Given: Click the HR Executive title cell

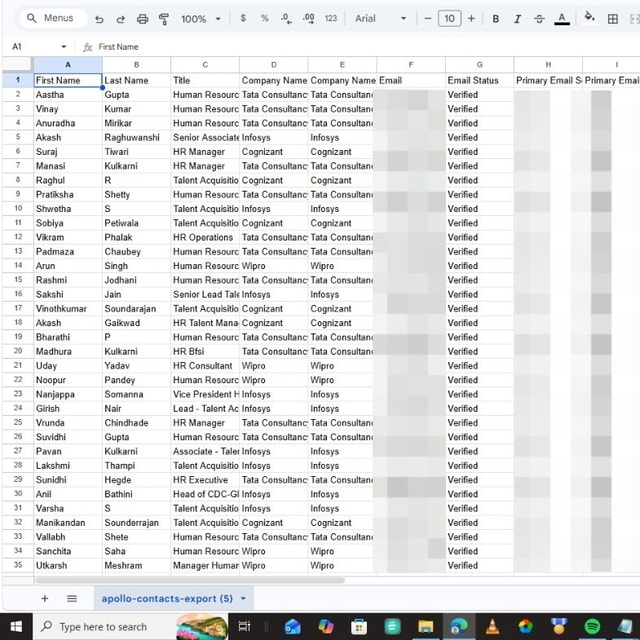Looking at the screenshot, I should click(x=205, y=480).
